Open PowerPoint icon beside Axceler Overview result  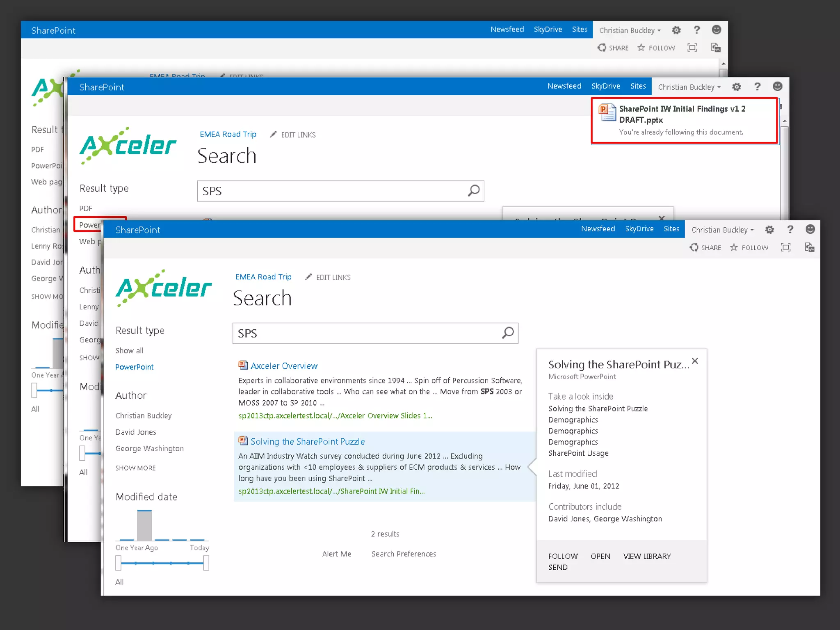tap(243, 365)
